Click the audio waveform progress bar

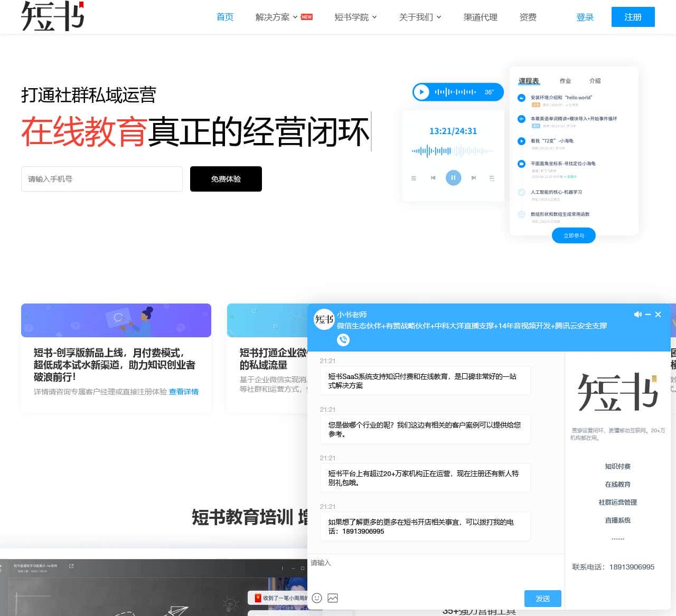pyautogui.click(x=453, y=151)
